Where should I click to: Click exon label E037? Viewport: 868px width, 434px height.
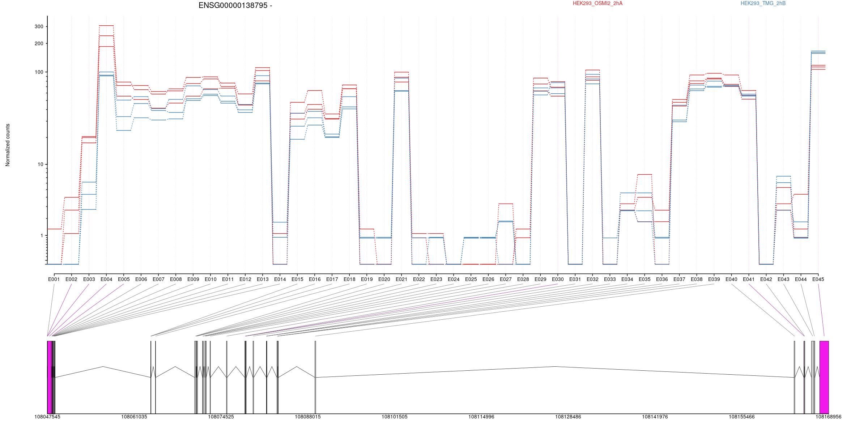[679, 279]
